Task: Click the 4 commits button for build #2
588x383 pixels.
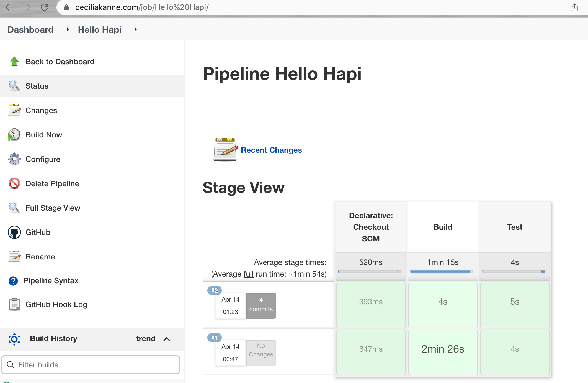Action: (x=261, y=305)
